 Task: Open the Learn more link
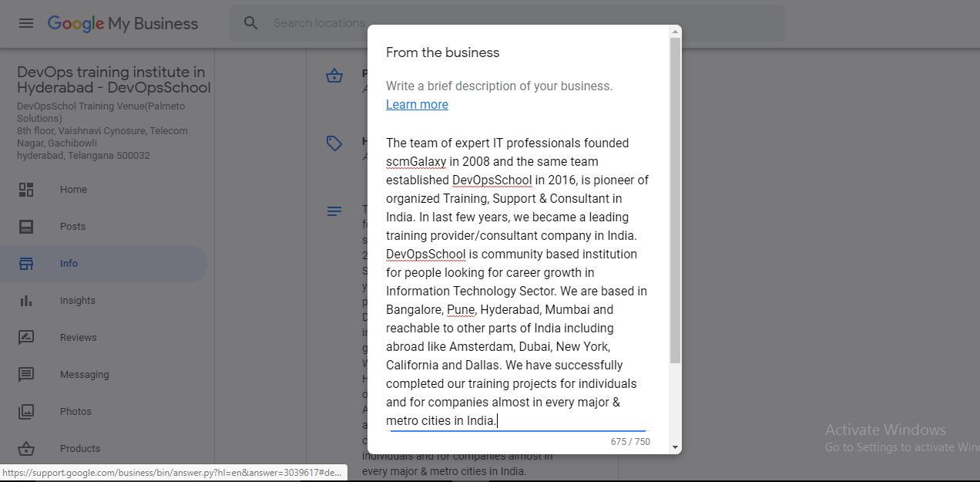click(417, 105)
